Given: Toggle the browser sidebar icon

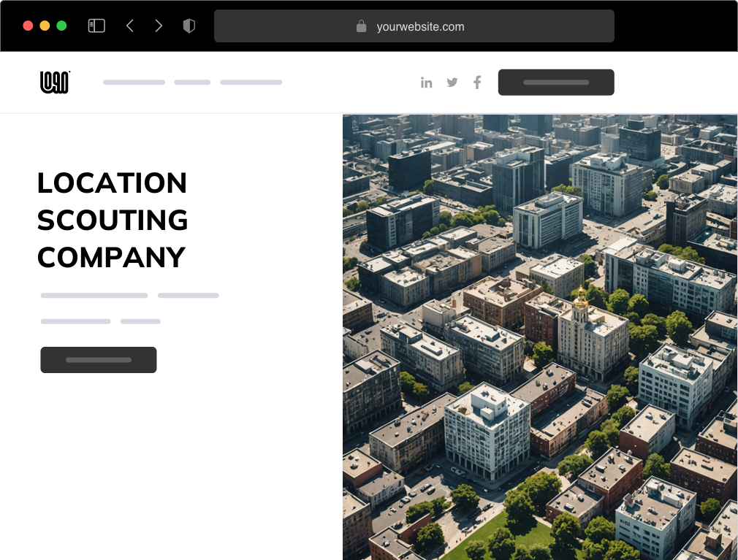Looking at the screenshot, I should tap(96, 26).
